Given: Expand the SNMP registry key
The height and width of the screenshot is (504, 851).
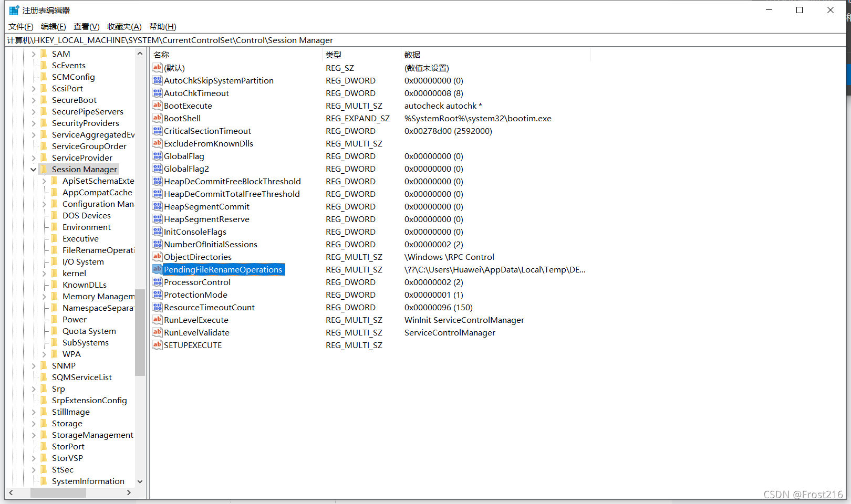Looking at the screenshot, I should [34, 366].
